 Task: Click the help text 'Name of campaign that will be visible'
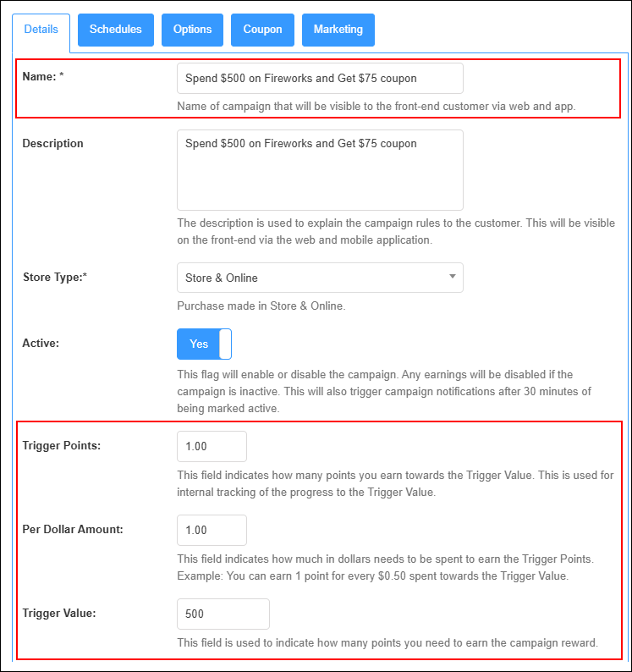click(x=376, y=107)
